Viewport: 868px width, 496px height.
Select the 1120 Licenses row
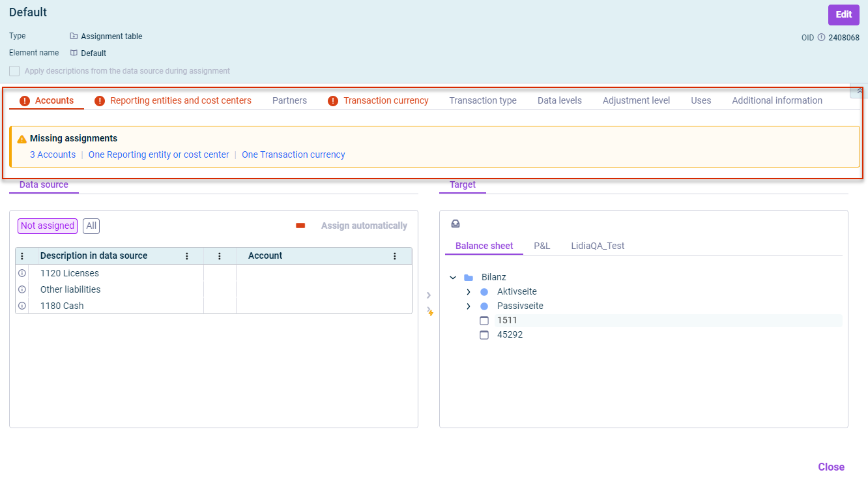pos(214,273)
